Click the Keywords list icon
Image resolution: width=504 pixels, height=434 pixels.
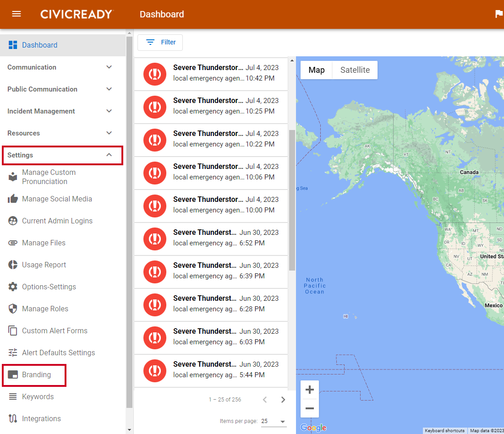(13, 397)
